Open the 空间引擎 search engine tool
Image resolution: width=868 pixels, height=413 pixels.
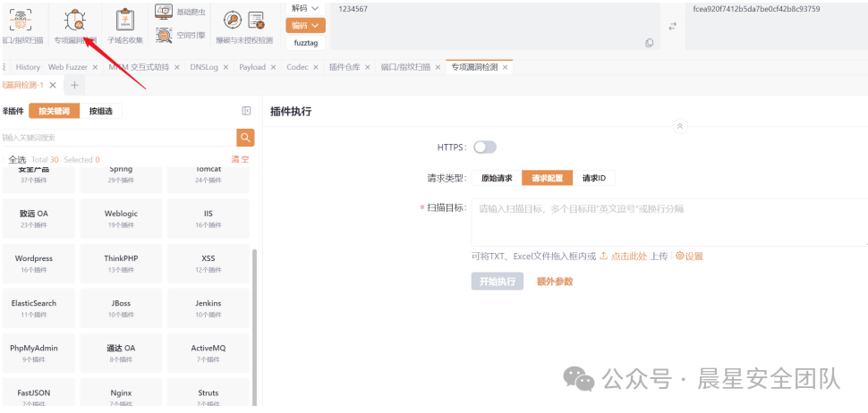pyautogui.click(x=180, y=35)
